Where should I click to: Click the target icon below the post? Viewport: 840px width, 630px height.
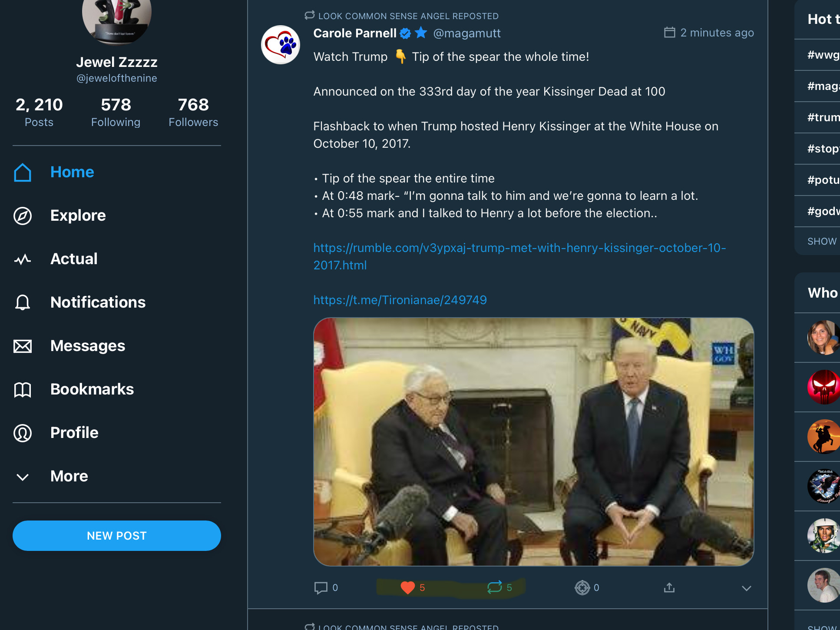click(582, 588)
